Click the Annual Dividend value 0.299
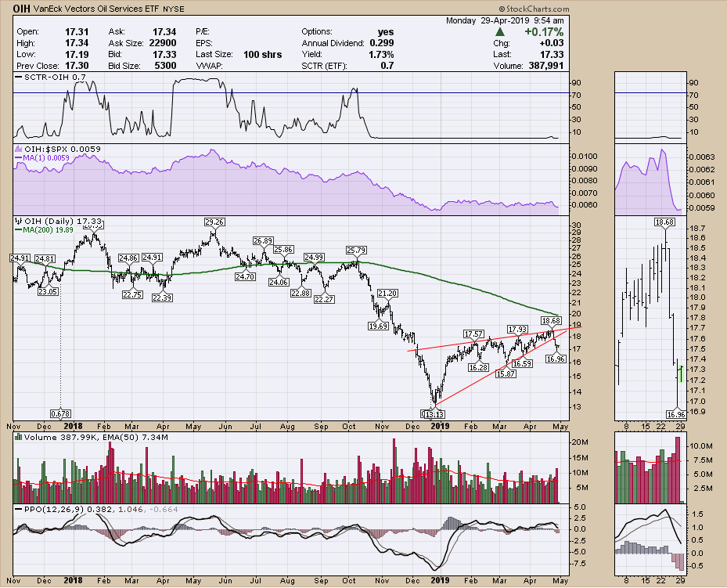The width and height of the screenshot is (727, 588). [x=382, y=43]
